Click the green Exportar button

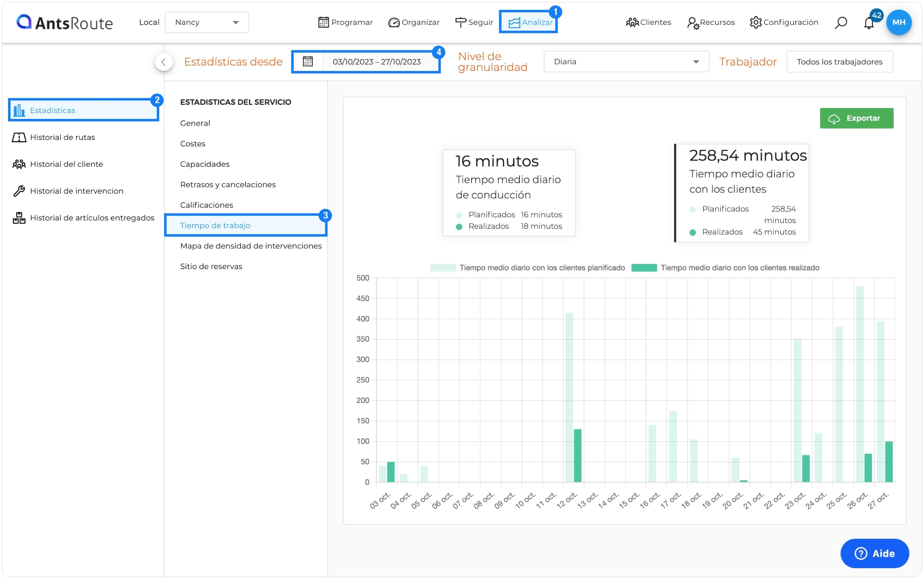856,118
